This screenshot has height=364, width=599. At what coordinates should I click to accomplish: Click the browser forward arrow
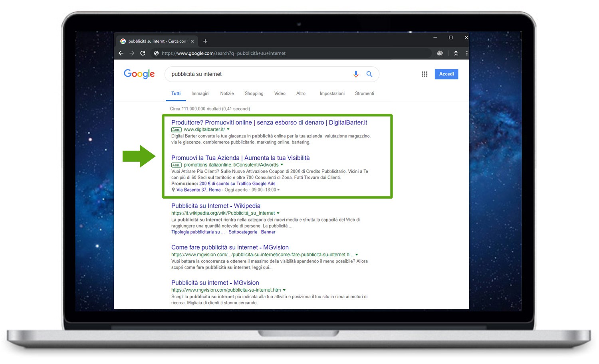coord(132,53)
